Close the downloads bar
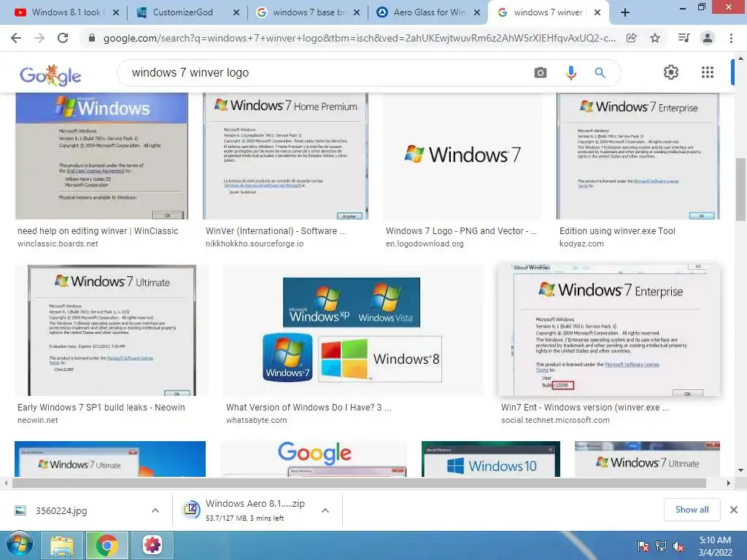 734,510
